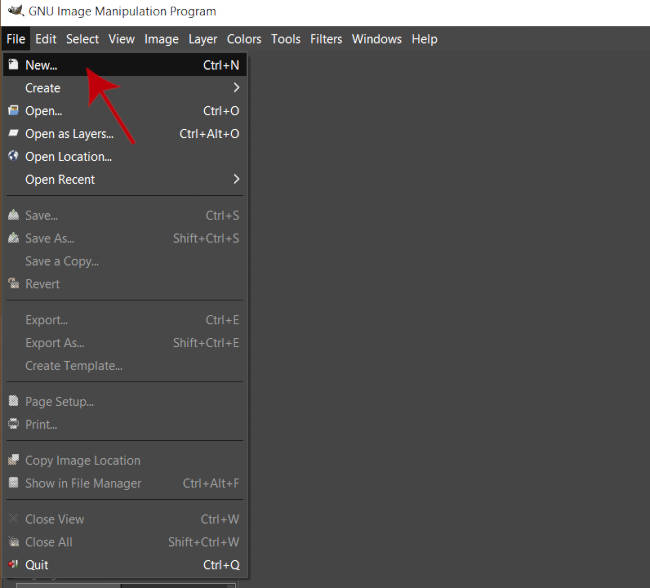
Task: Click the Ctrl+Q shortcut text
Action: 221,565
